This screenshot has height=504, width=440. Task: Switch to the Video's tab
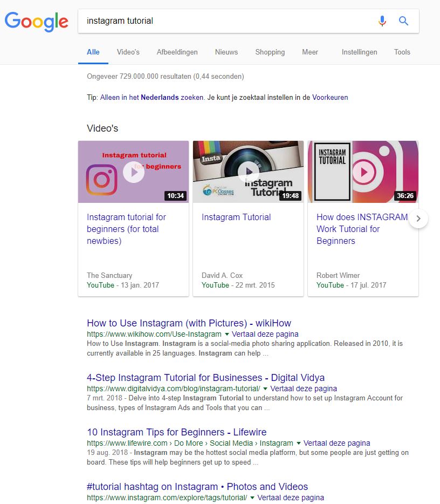pos(128,52)
